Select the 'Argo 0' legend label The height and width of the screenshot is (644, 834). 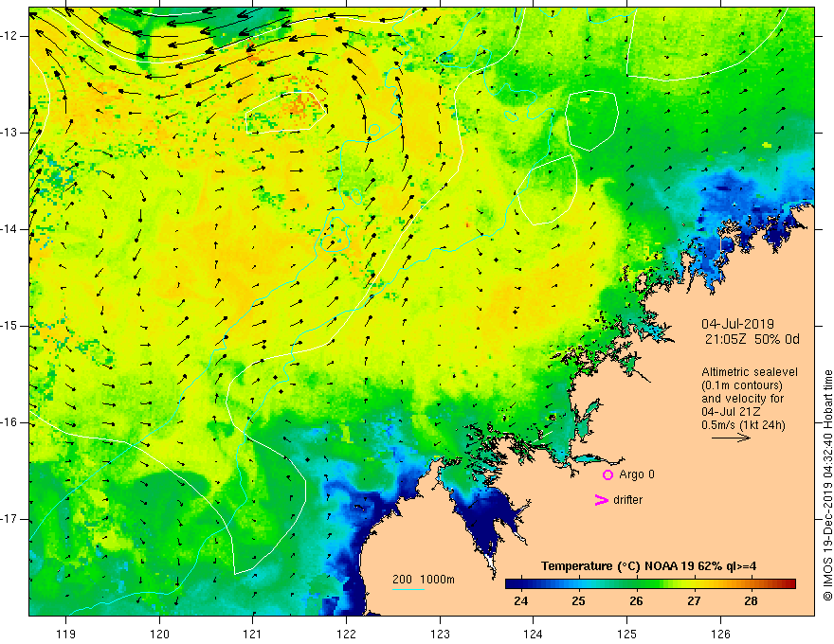point(637,474)
